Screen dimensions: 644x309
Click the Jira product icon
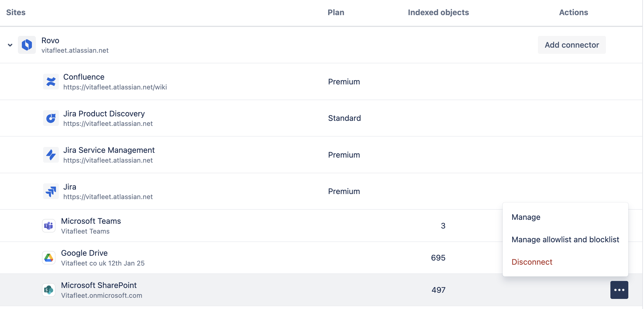(51, 191)
